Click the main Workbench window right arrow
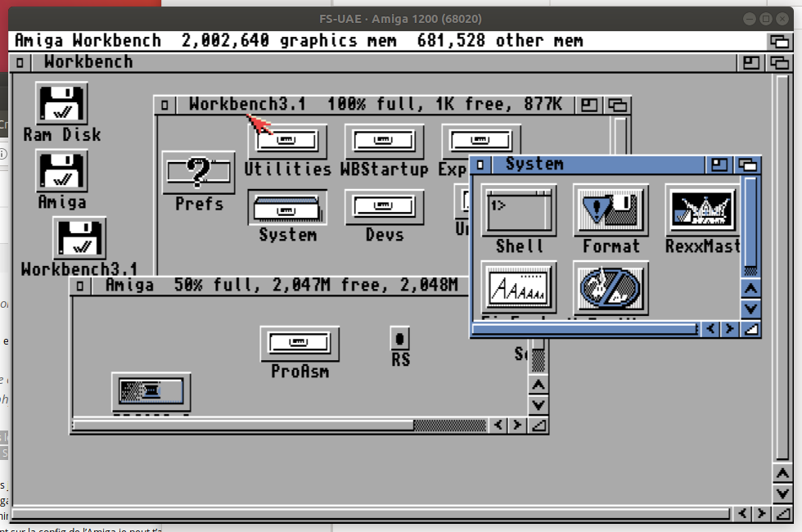The width and height of the screenshot is (802, 532). tap(762, 513)
